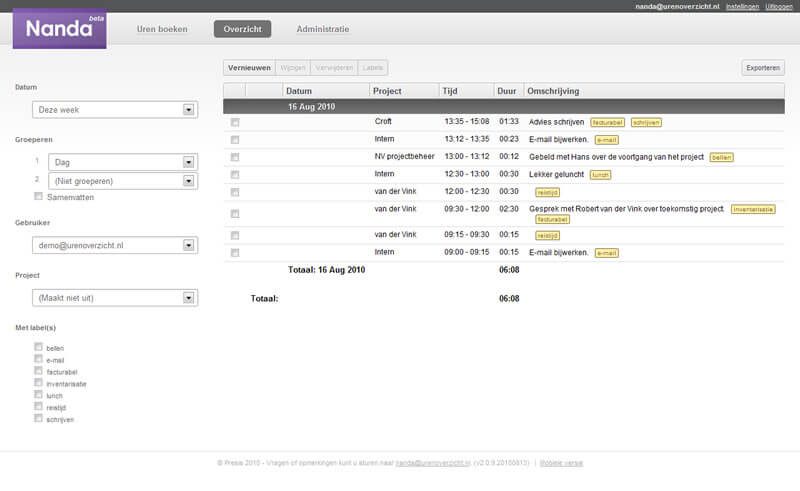Select the van der Vink 09:15 row checkbox
This screenshot has height=491, width=800.
coord(235,235)
